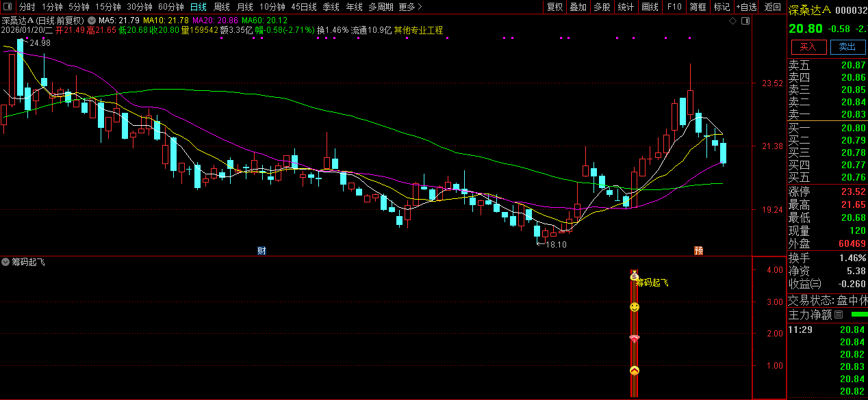Select the 60分钟 period tab

pos(170,7)
